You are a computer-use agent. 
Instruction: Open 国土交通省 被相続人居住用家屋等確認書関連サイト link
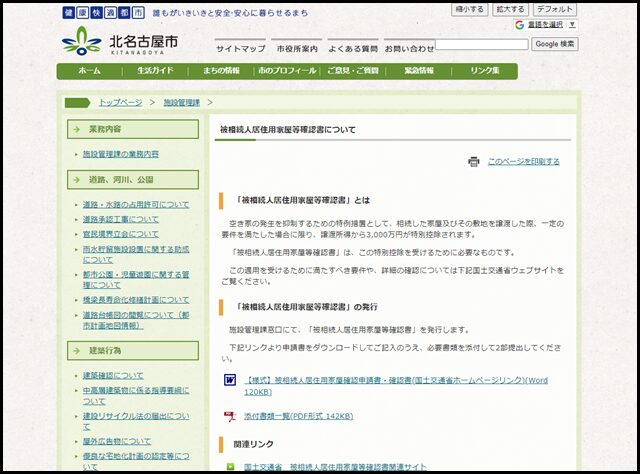(335, 466)
